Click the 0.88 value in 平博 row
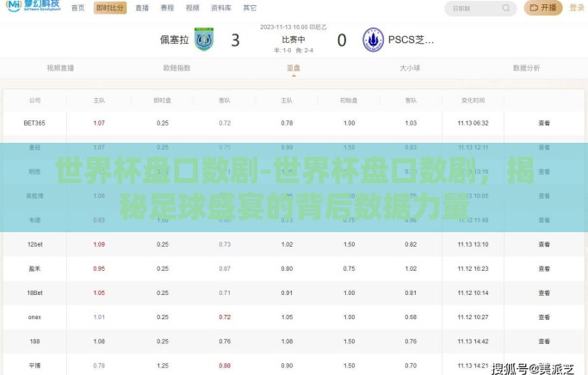Screen dimensions: 588x375 coord(225,366)
